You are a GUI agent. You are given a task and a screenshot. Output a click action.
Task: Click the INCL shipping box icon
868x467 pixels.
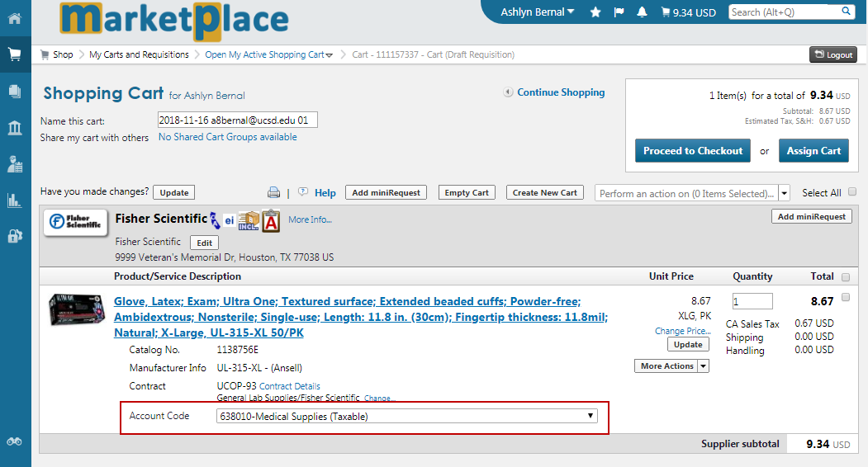point(249,221)
